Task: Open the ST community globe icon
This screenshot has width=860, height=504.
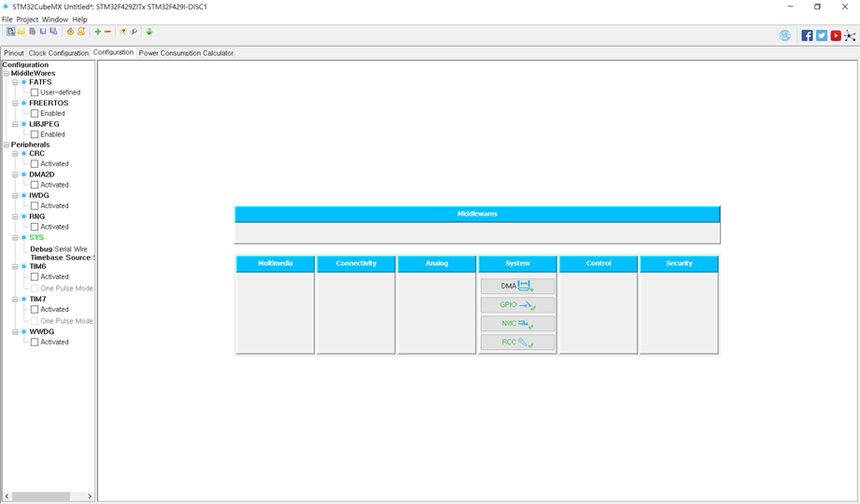Action: click(x=785, y=35)
